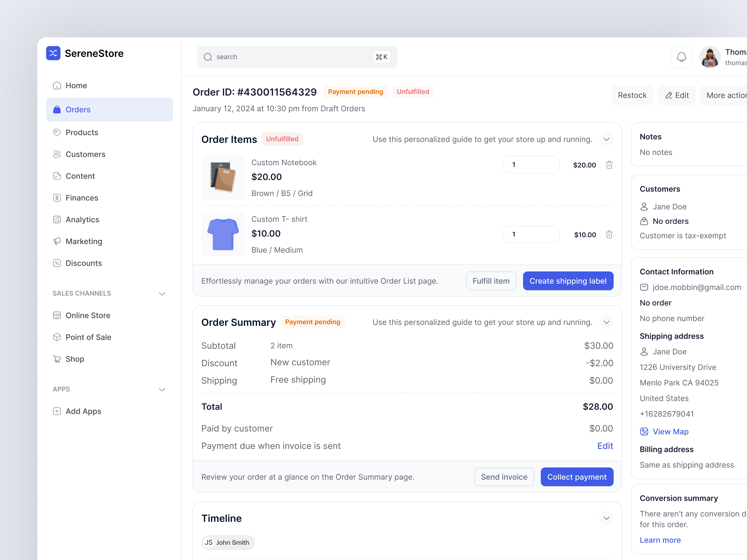The image size is (747, 560).
Task: Delete the Custom Notebook with trash icon
Action: click(x=609, y=165)
